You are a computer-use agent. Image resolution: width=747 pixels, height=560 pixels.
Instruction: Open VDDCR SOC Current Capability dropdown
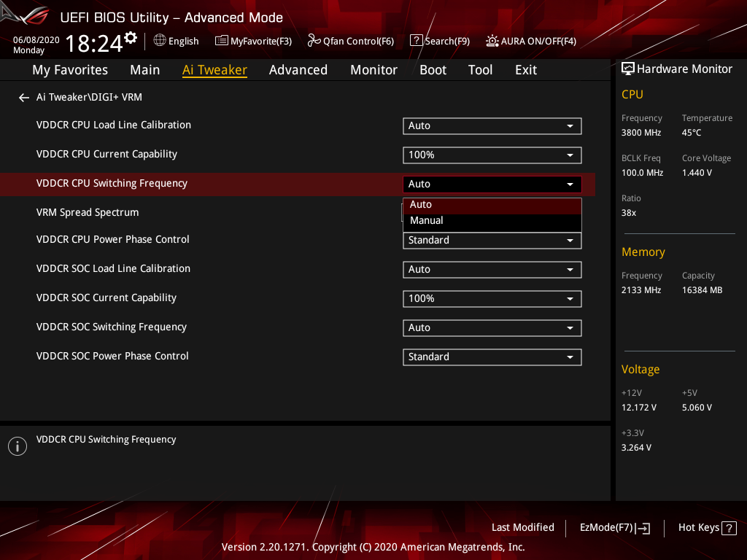[x=492, y=298]
